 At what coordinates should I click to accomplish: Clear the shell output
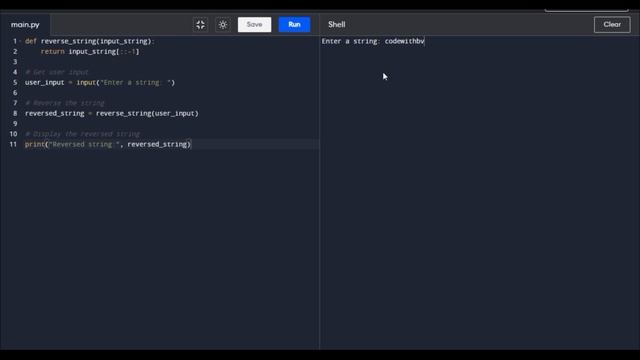pos(612,24)
